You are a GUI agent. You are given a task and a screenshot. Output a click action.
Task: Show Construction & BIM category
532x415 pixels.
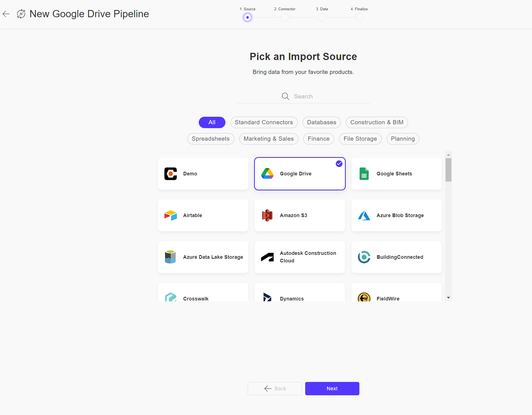[377, 122]
